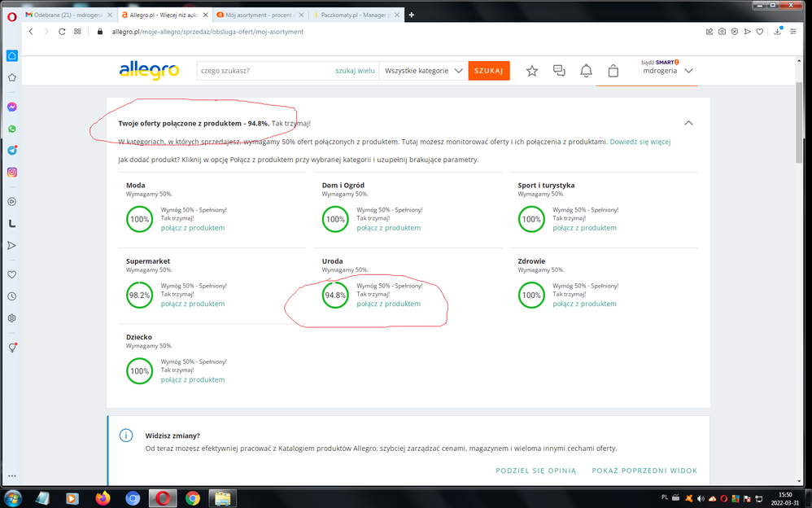The width and height of the screenshot is (812, 508).
Task: Switch to the Mój asortyment tab
Action: coord(259,15)
